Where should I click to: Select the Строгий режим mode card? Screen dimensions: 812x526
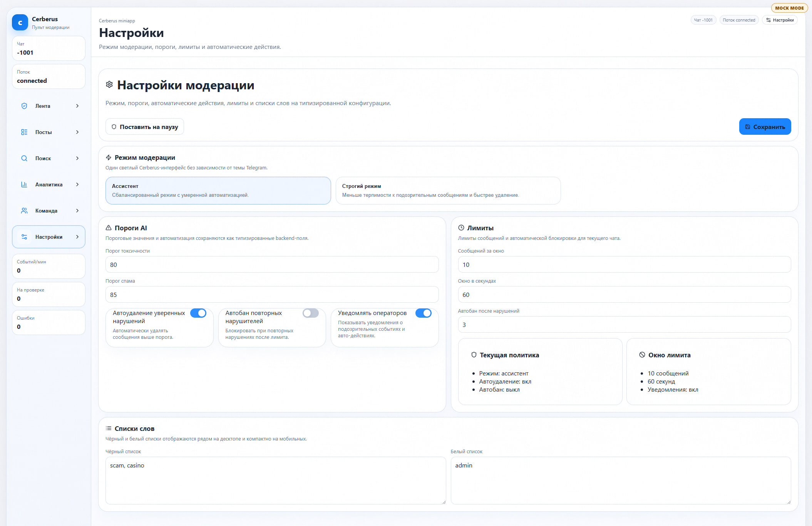(x=448, y=191)
